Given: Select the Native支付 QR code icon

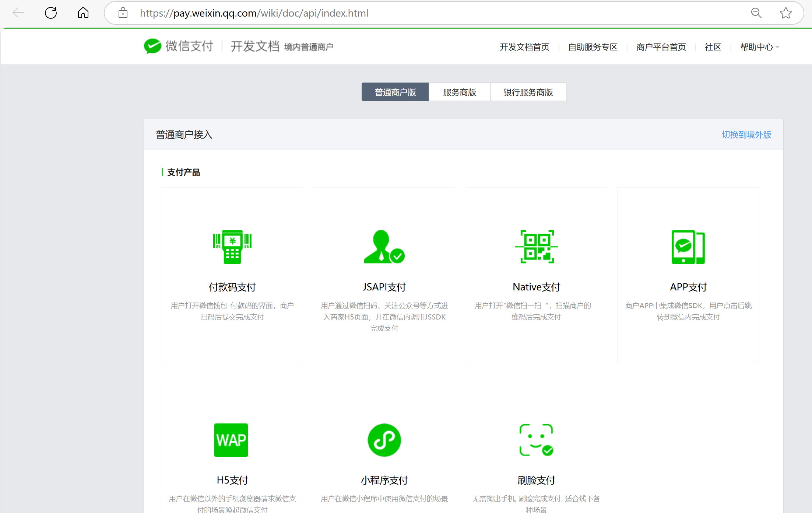Looking at the screenshot, I should pos(536,247).
